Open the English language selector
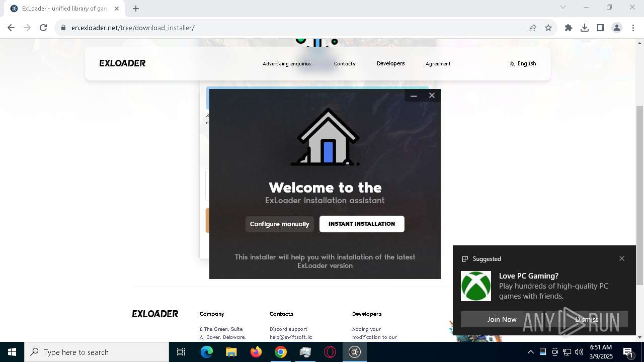 tap(523, 63)
